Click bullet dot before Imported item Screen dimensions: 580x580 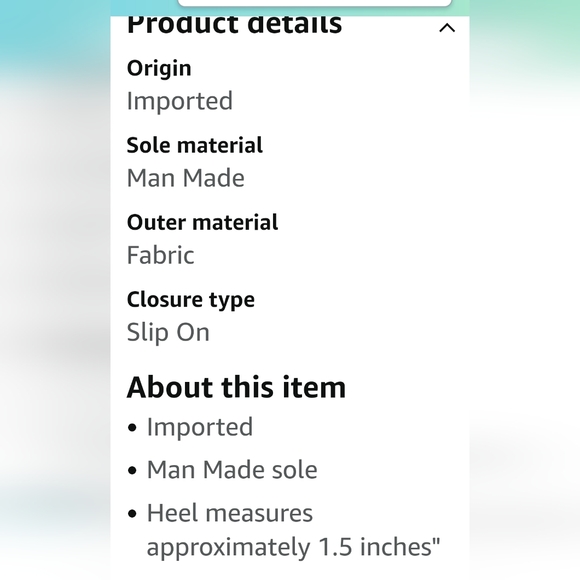(132, 428)
